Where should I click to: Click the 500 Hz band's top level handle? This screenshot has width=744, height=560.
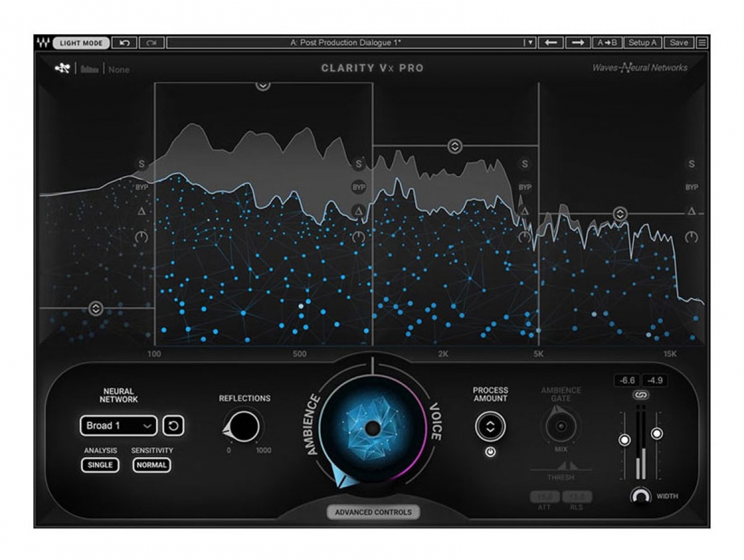[263, 85]
